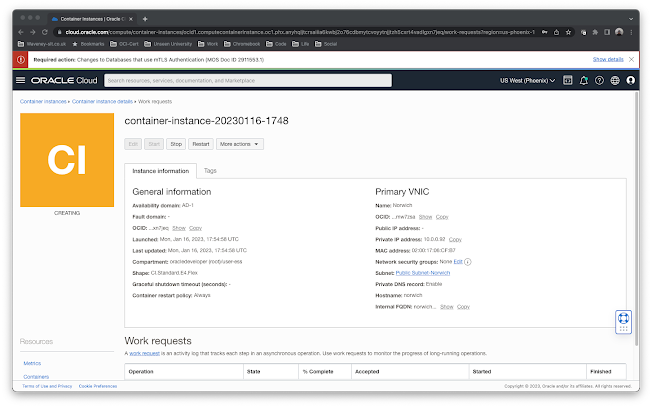Close the Container Instances browser tab
652x407 pixels.
tap(131, 19)
